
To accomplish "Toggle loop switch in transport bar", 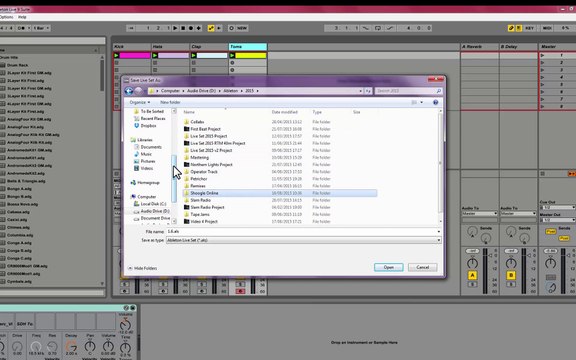I will pyautogui.click(x=378, y=28).
